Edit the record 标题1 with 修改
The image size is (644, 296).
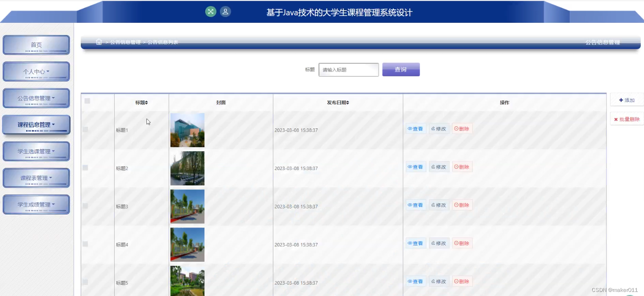pyautogui.click(x=439, y=129)
